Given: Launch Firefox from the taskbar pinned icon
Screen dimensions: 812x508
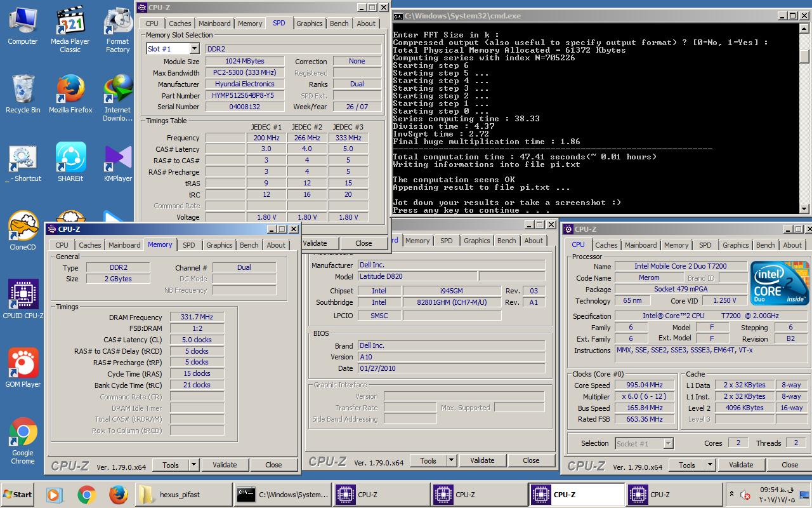Looking at the screenshot, I should click(119, 495).
